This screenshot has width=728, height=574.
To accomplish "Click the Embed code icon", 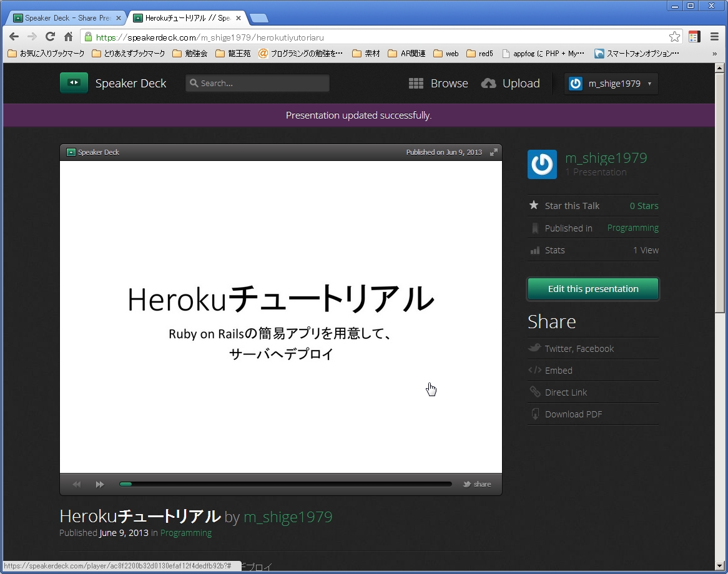I will [535, 371].
